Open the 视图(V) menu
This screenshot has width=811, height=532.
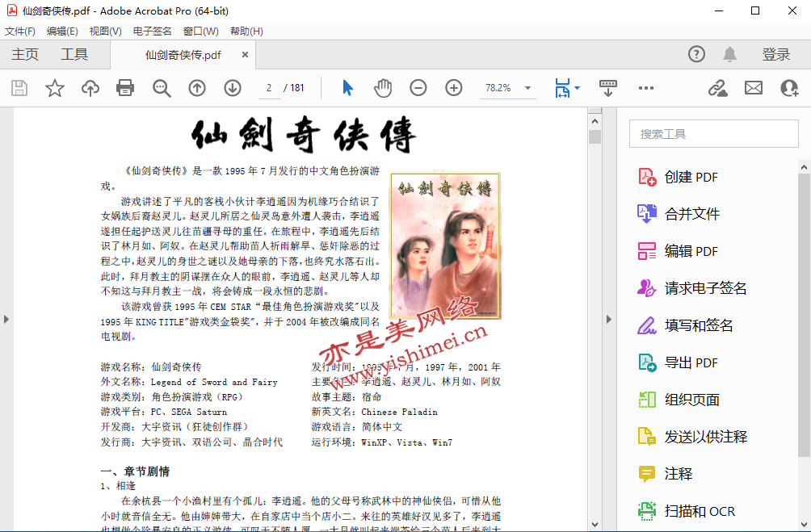click(x=106, y=31)
